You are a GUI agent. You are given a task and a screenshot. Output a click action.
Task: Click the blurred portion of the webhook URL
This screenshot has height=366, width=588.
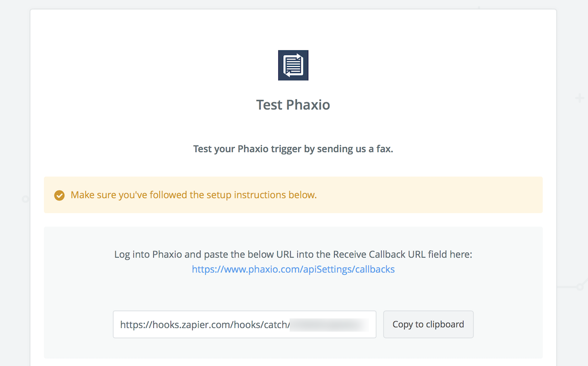click(x=329, y=324)
